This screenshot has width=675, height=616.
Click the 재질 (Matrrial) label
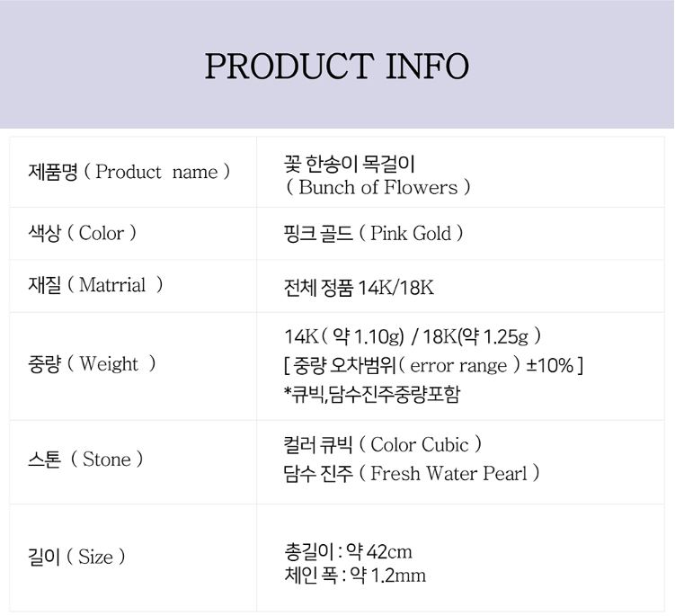(x=95, y=286)
